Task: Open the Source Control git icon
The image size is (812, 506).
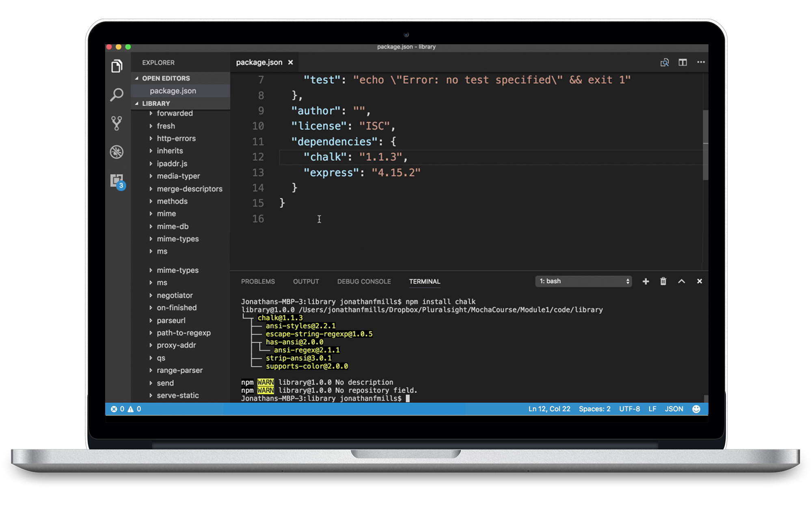Action: coord(117,123)
